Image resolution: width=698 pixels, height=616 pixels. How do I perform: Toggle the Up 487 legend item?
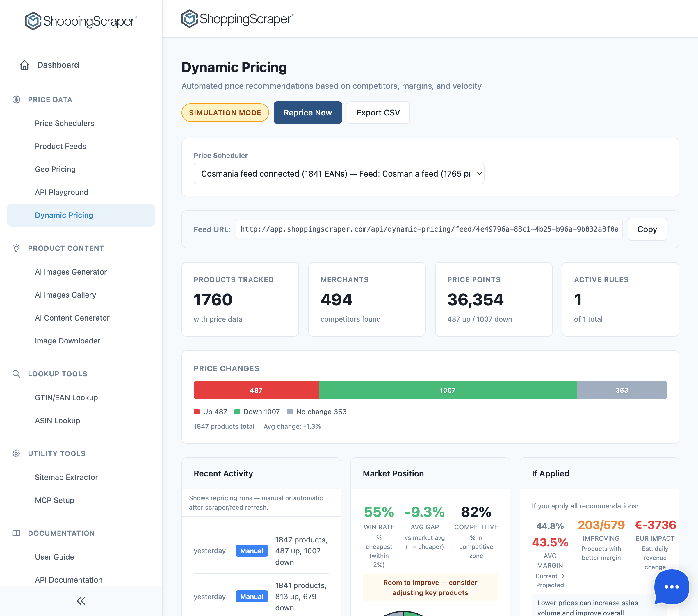pos(210,412)
